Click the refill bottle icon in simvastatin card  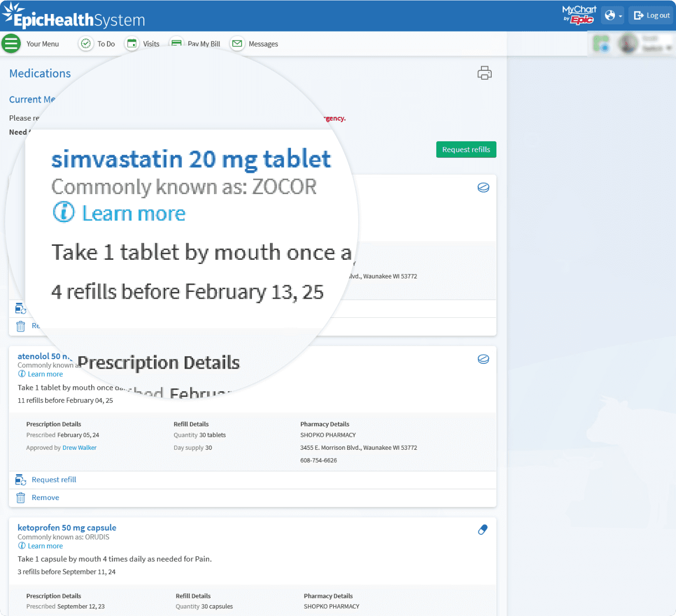21,309
